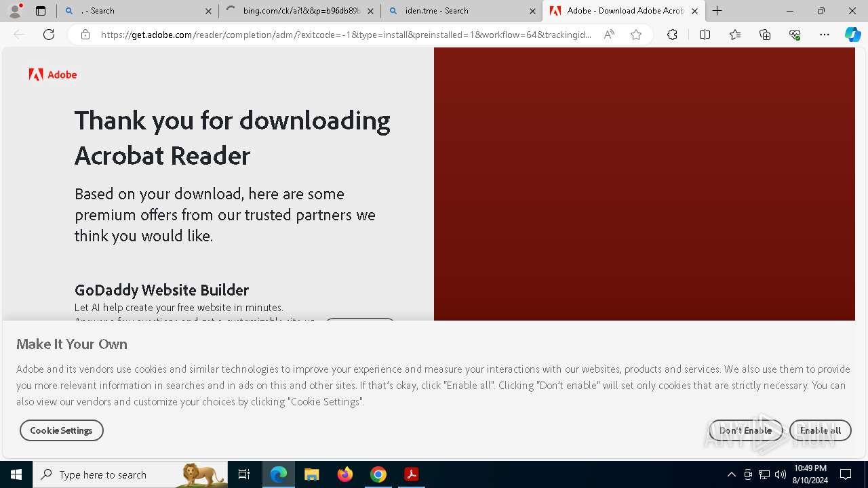Screen dimensions: 868x488
Task: Switch to the '. - Search' tab
Action: pos(138,11)
